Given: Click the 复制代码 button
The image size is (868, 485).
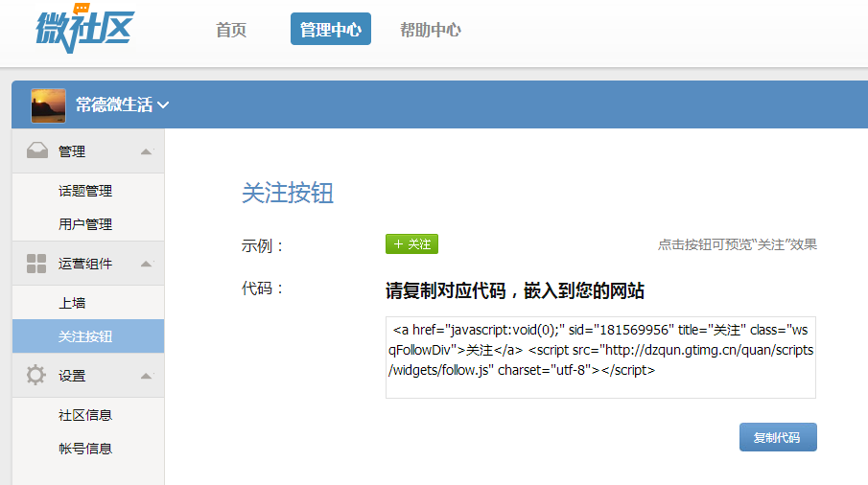Looking at the screenshot, I should coord(778,437).
